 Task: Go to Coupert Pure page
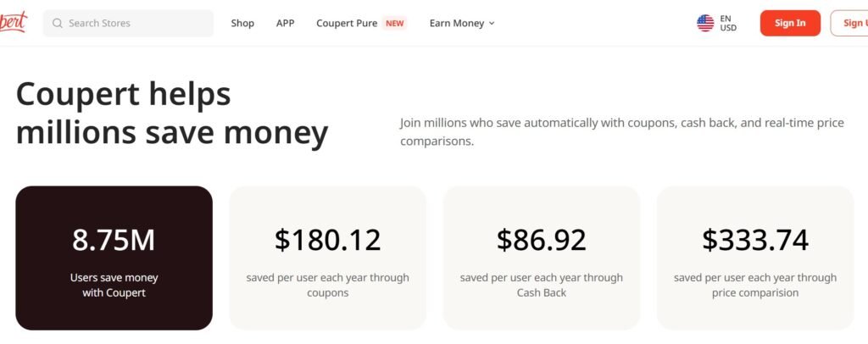[x=347, y=23]
